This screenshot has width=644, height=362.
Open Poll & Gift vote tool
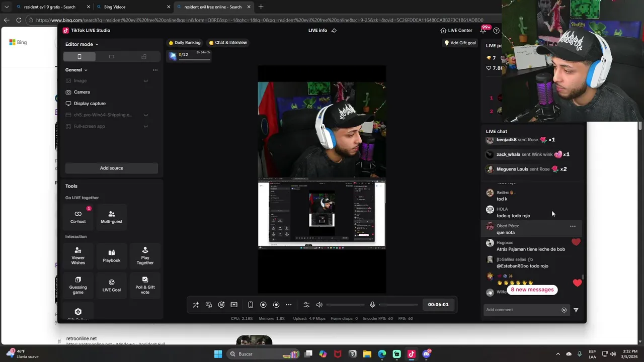(145, 285)
